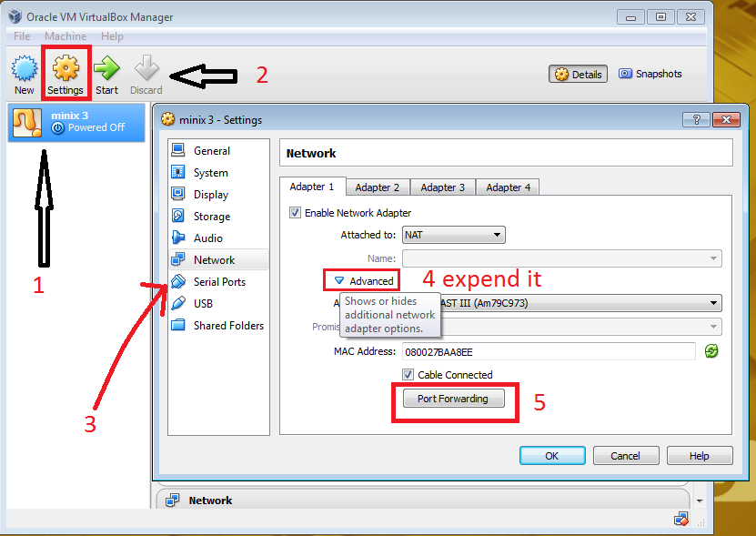Screen dimensions: 756x536
Task: Switch to the Adapter 2 tab
Action: 378,187
